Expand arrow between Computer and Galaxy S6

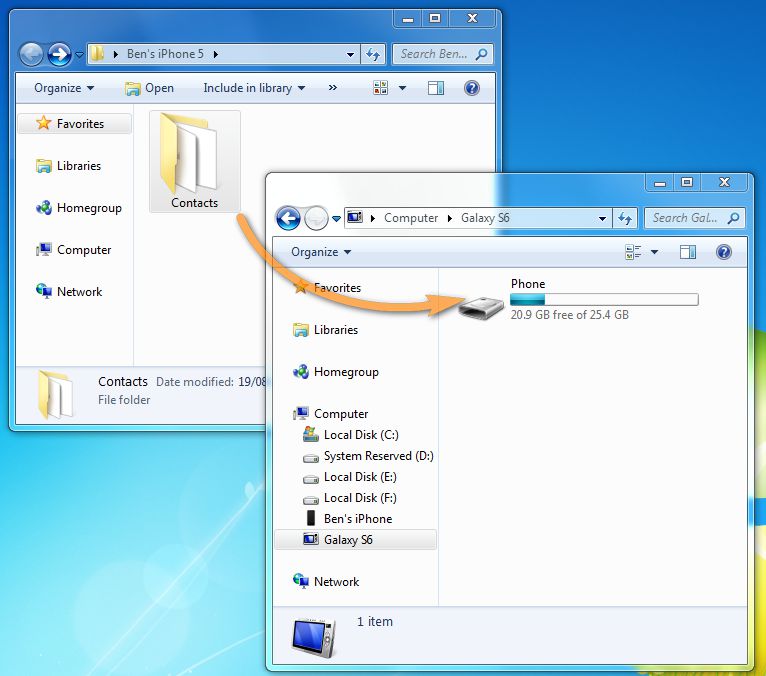[450, 218]
